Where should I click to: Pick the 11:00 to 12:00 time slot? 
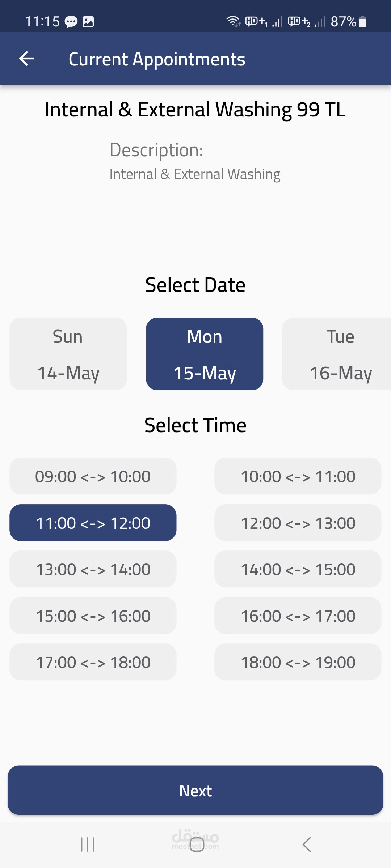coord(93,523)
